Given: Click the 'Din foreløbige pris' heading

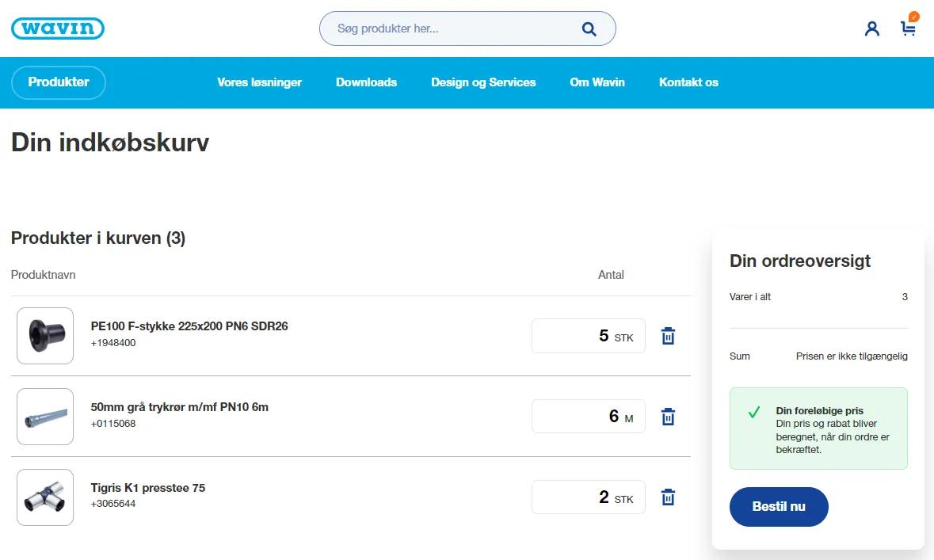Looking at the screenshot, I should [820, 410].
